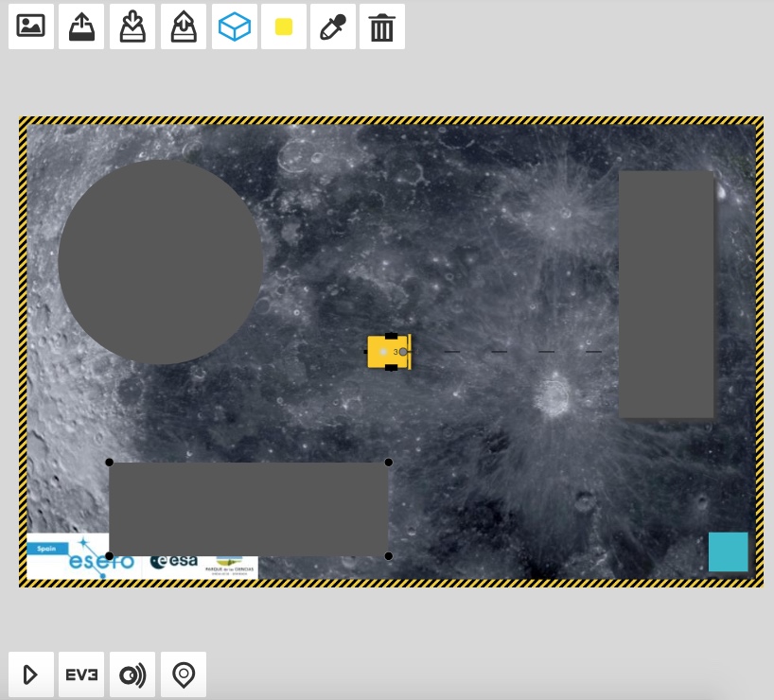
Task: Click the selected wide gray rectangle obstacle
Action: [249, 509]
